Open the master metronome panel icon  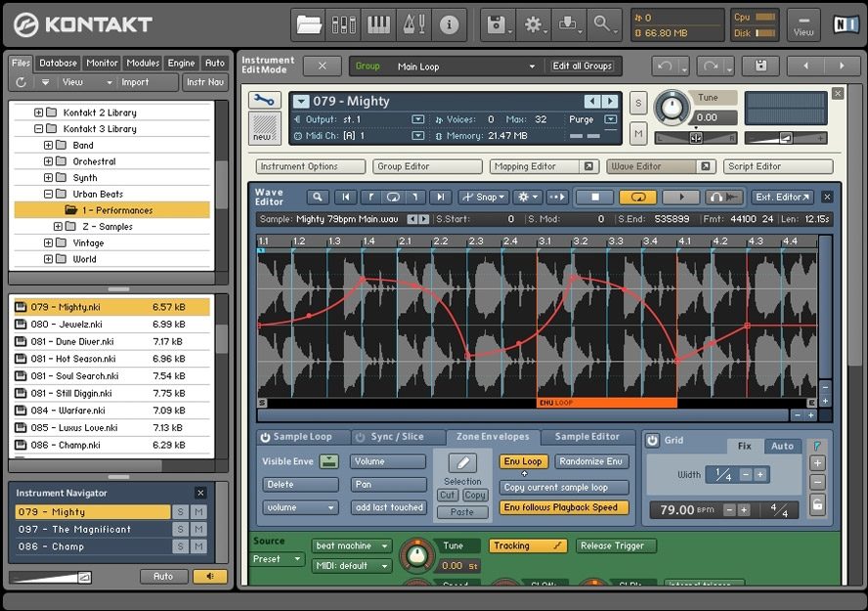(x=413, y=24)
